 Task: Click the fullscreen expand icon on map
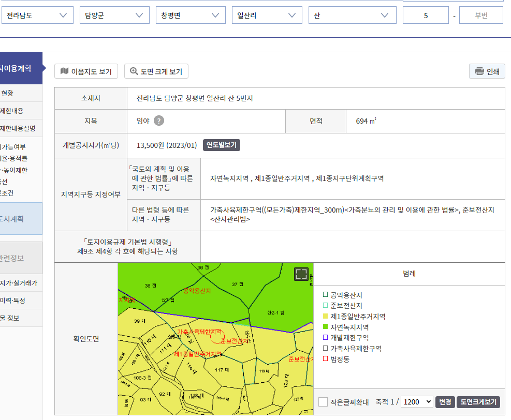301,274
